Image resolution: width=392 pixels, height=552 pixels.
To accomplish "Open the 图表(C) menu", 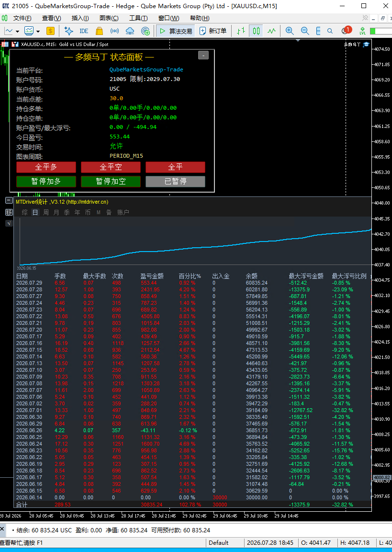I will (109, 18).
